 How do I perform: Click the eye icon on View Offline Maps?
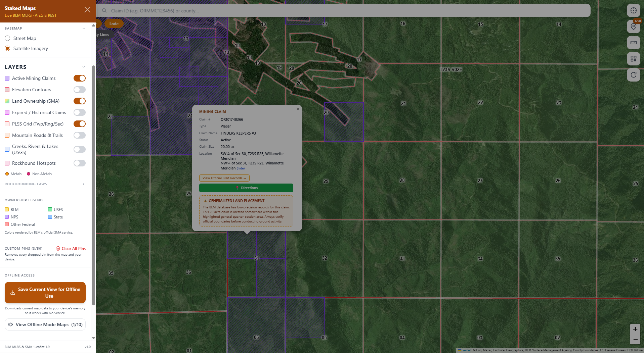tap(10, 324)
